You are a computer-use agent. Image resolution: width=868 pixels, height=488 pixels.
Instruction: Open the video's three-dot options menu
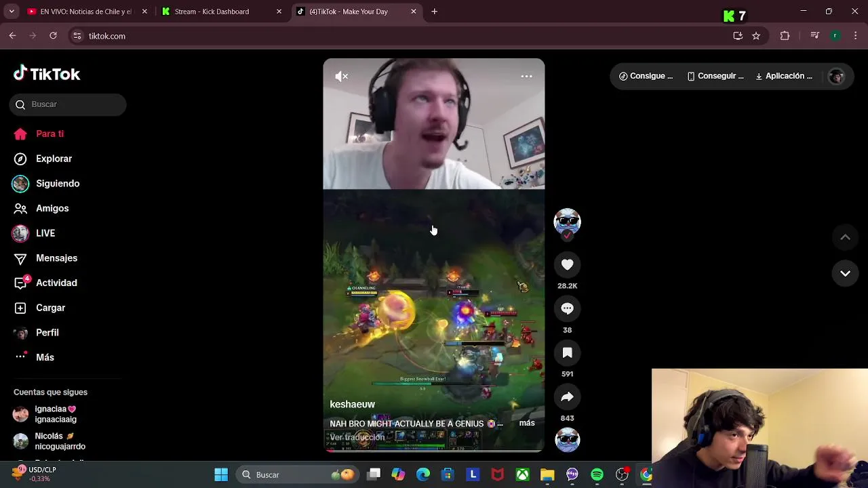[x=526, y=77]
